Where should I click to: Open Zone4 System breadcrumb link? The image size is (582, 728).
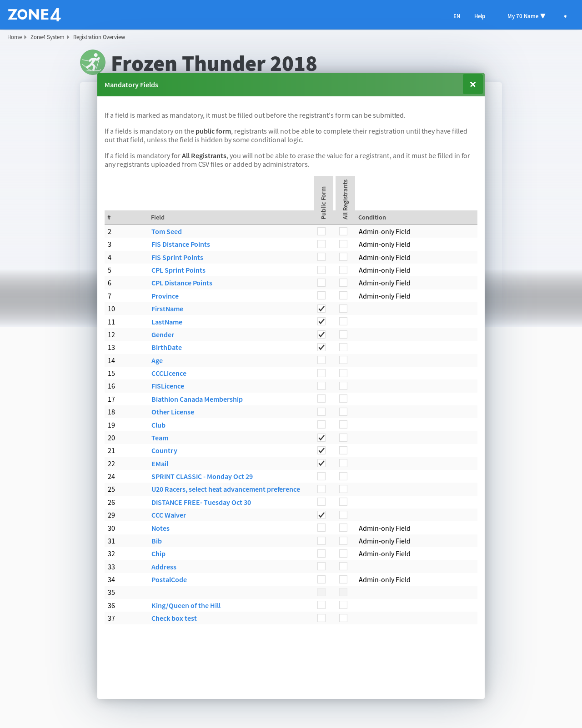[47, 37]
